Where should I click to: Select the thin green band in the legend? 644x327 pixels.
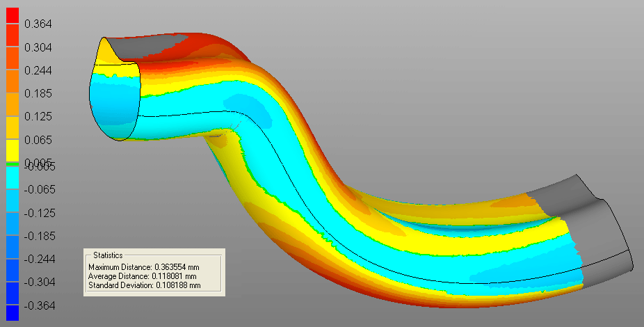click(x=12, y=163)
